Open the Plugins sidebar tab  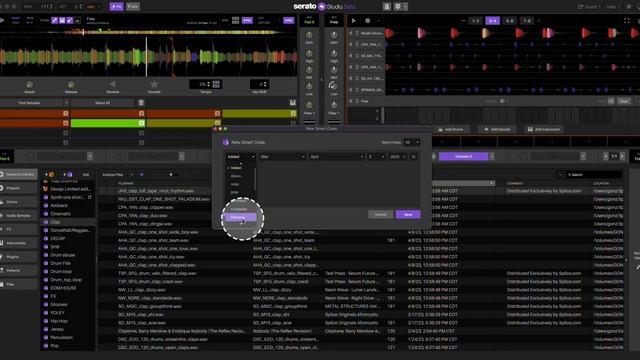pyautogui.click(x=18, y=257)
